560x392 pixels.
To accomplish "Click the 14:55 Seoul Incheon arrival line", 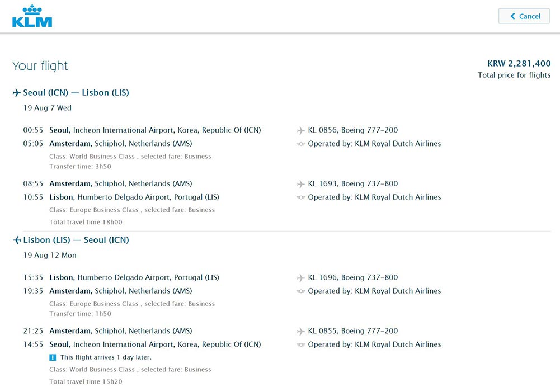I will click(142, 344).
